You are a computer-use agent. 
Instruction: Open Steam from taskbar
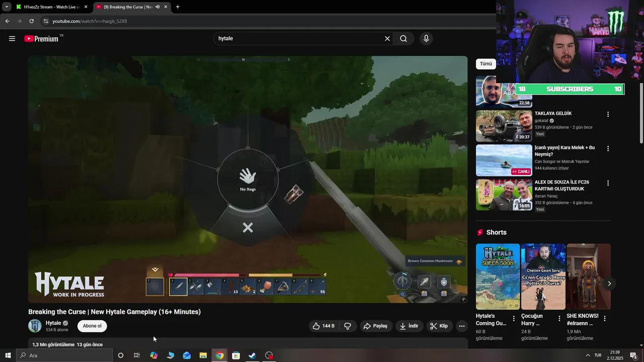(x=253, y=355)
